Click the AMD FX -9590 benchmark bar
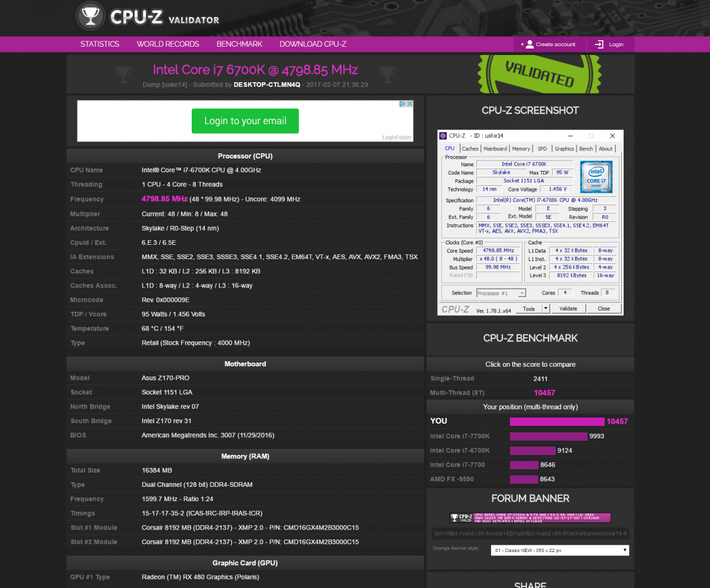Viewport: 710px width, 588px height. point(524,479)
